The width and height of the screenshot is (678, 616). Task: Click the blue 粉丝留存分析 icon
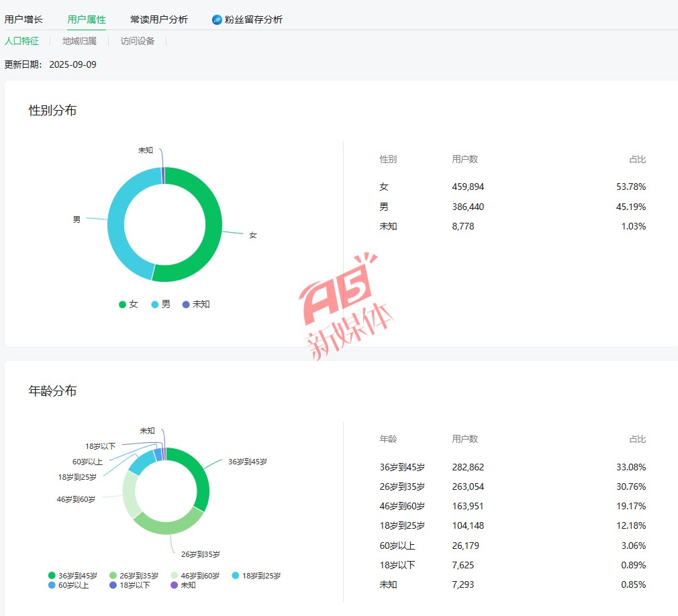(217, 19)
